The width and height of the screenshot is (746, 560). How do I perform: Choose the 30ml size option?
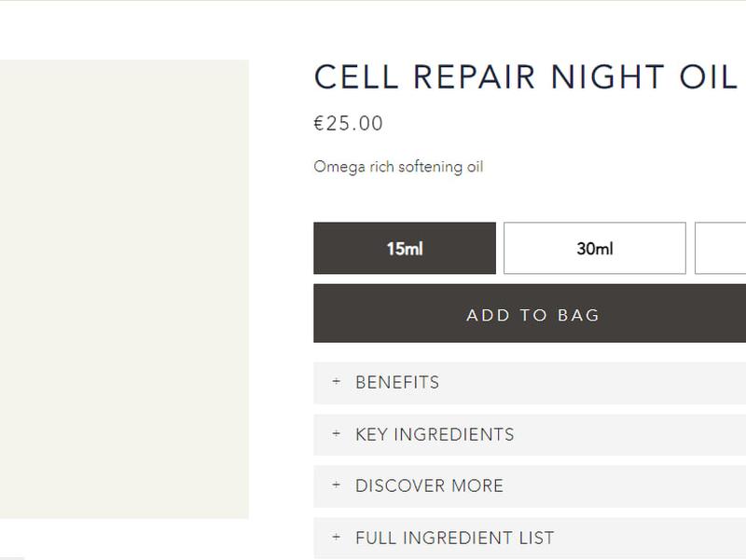595,249
